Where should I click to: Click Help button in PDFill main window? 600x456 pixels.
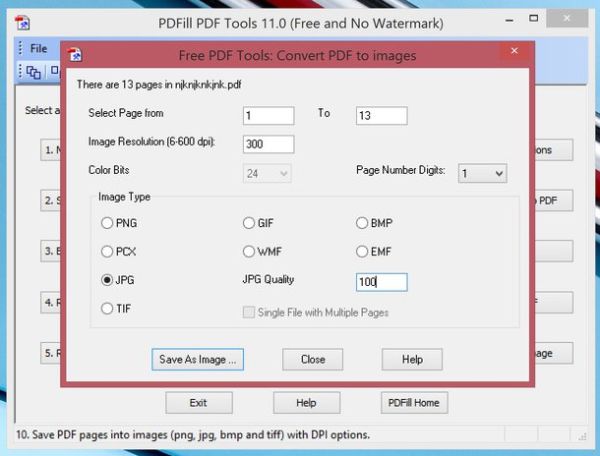(307, 402)
